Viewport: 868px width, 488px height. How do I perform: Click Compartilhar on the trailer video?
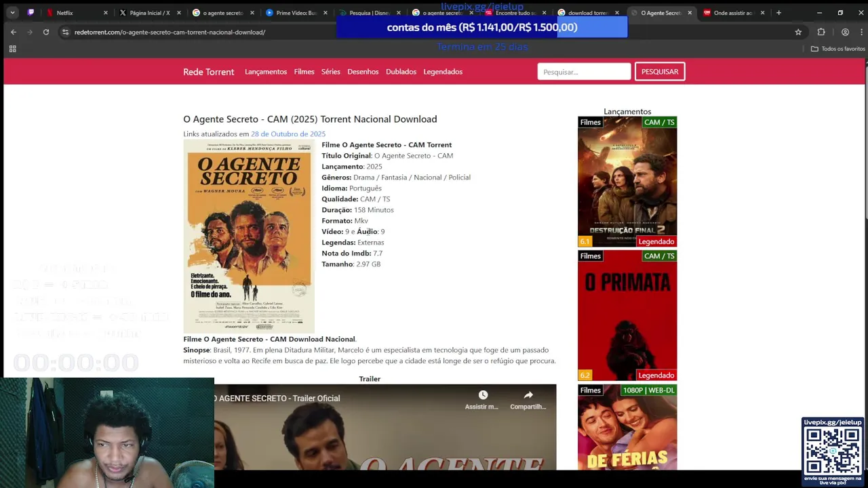[x=528, y=400]
